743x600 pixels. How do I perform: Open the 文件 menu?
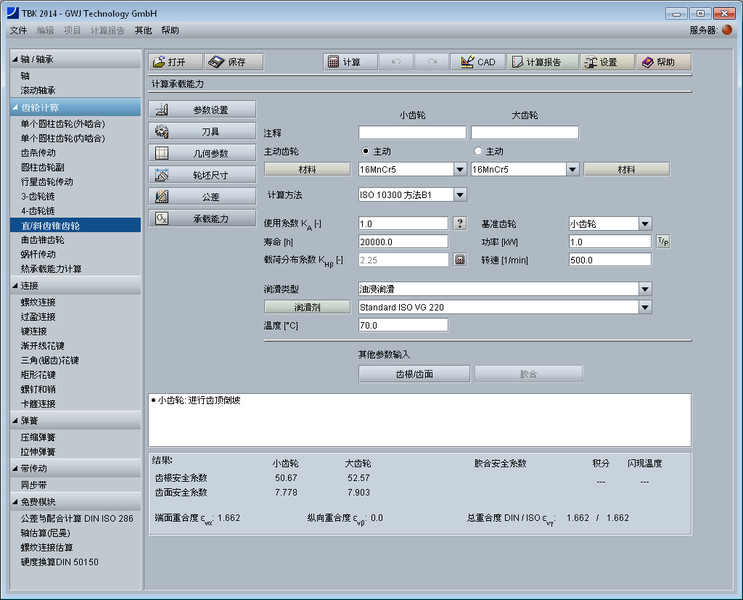pyautogui.click(x=18, y=30)
